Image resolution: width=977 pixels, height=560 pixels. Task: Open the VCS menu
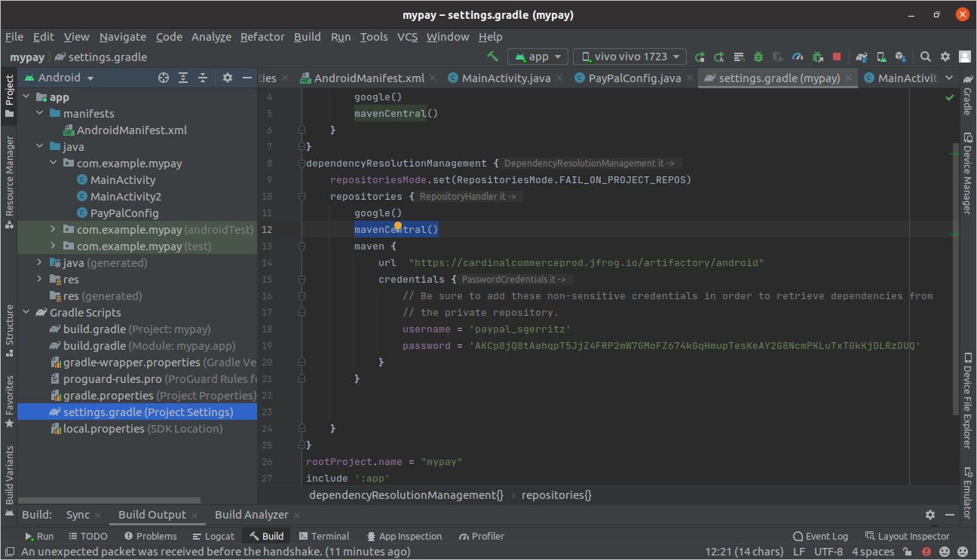407,37
